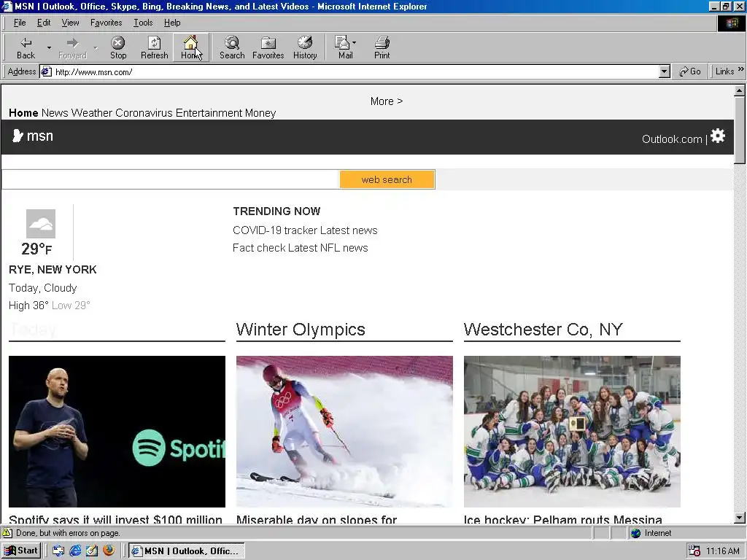Open the Weather navigation link
Screen dimensions: 747x560
[x=91, y=113]
